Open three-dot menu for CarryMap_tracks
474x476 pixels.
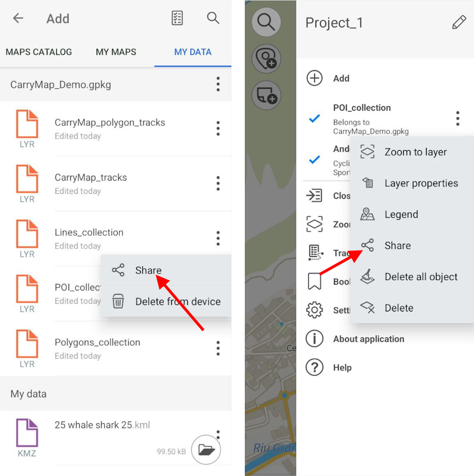[x=218, y=184]
